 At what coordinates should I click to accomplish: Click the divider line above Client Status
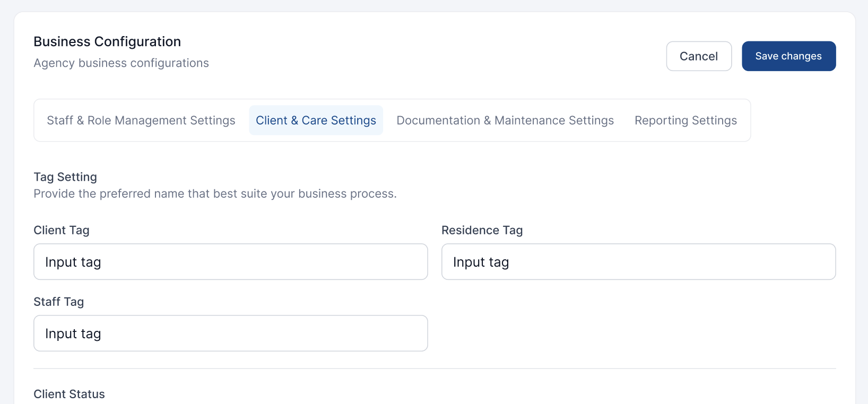(x=435, y=368)
